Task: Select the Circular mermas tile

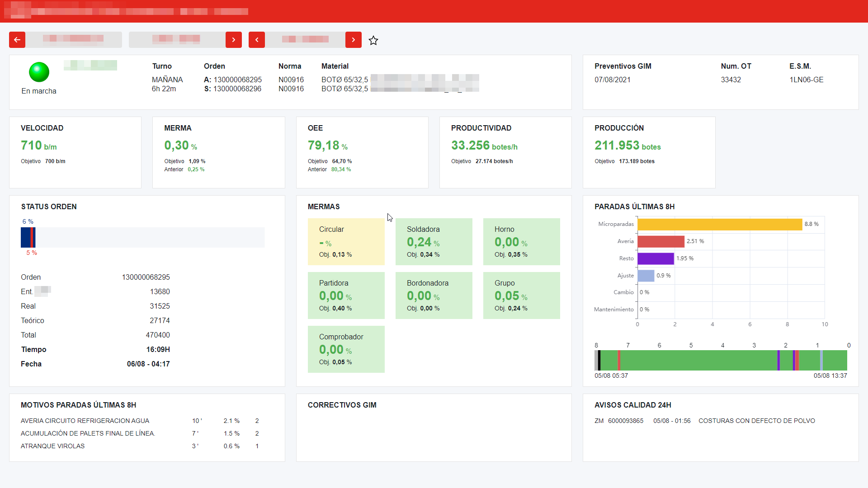Action: (x=346, y=242)
